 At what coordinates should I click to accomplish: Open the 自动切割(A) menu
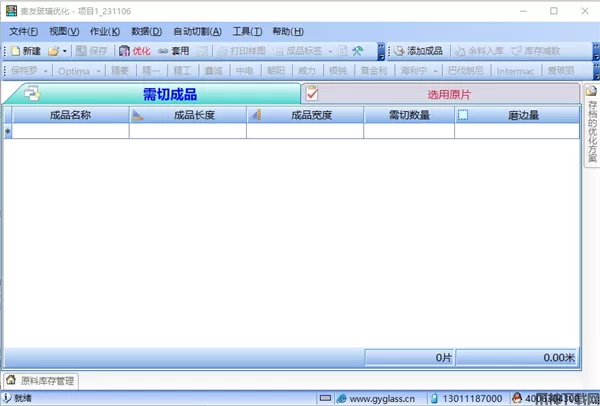(197, 31)
